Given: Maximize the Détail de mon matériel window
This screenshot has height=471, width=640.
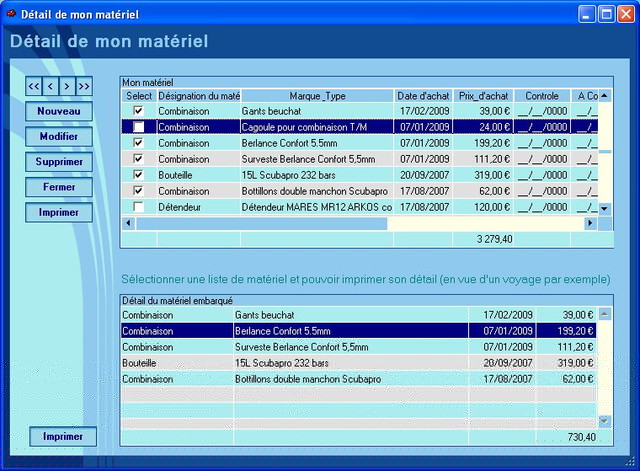Looking at the screenshot, I should [x=607, y=14].
